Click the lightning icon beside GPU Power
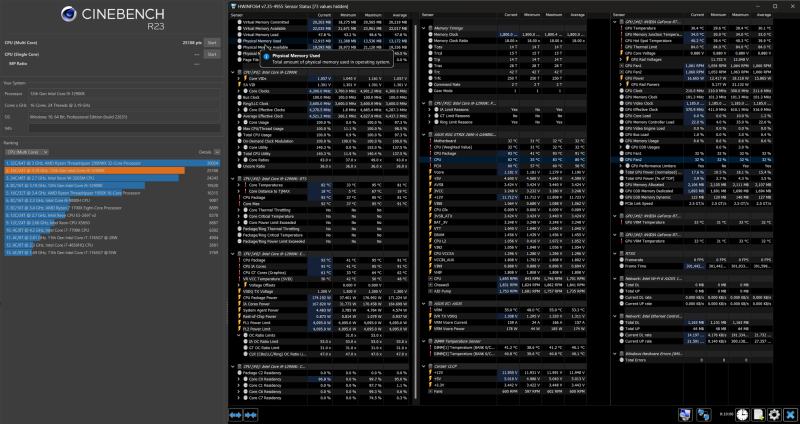 click(x=621, y=78)
